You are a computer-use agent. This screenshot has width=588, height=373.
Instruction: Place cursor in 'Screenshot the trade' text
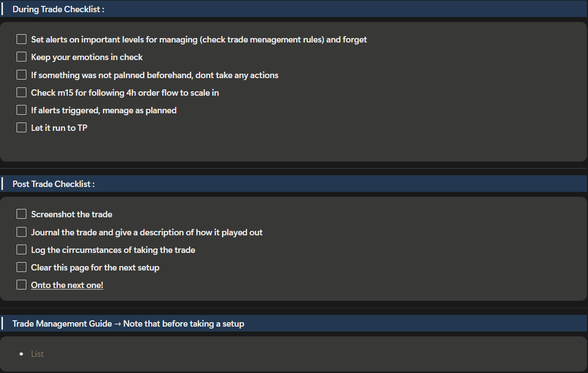pos(71,214)
